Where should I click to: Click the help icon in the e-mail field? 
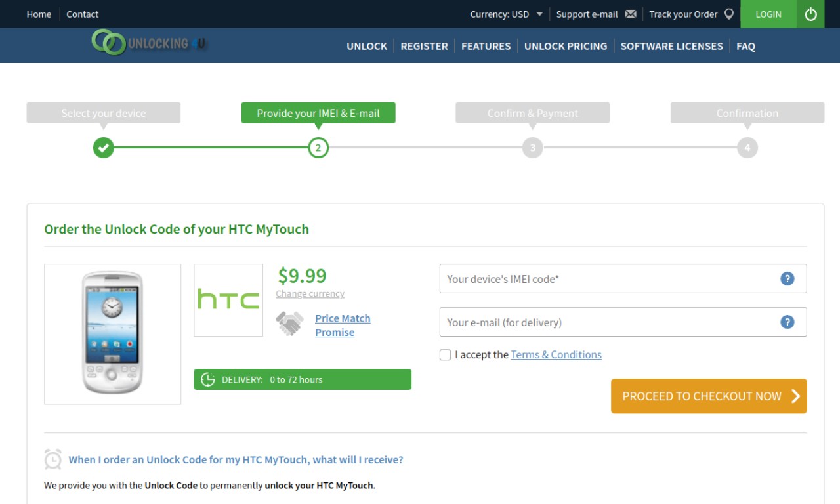(787, 322)
